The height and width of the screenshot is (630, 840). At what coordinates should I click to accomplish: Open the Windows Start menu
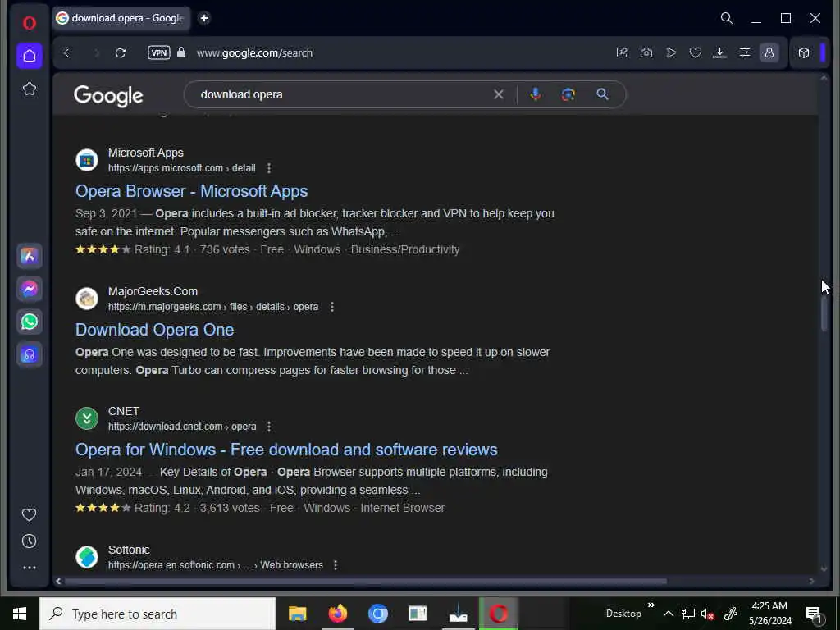20,614
